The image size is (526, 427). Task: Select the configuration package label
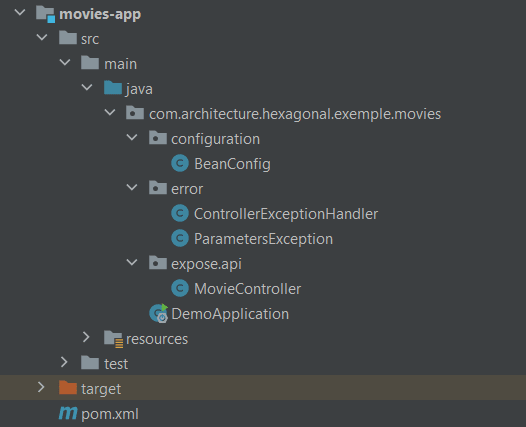[215, 139]
